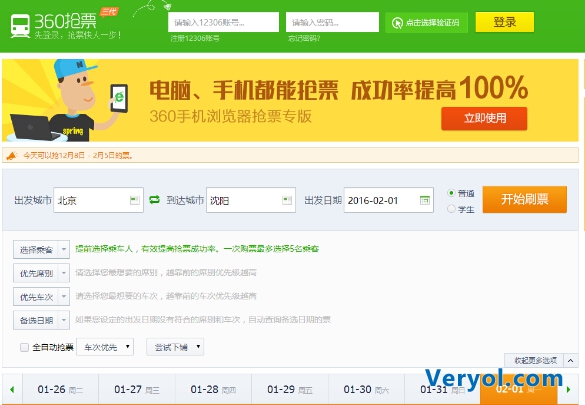
Task: Open the 忘记密码? link
Action: point(304,38)
